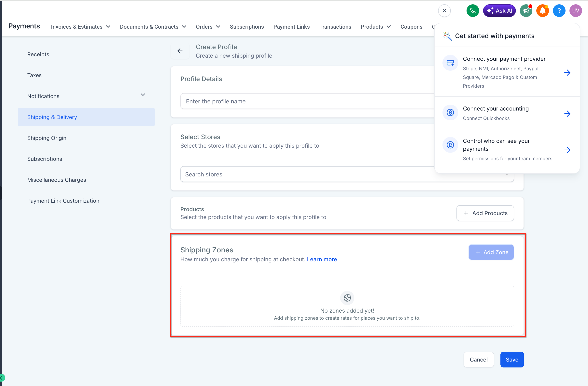Go to the Transactions tab
The width and height of the screenshot is (588, 386).
tap(335, 26)
